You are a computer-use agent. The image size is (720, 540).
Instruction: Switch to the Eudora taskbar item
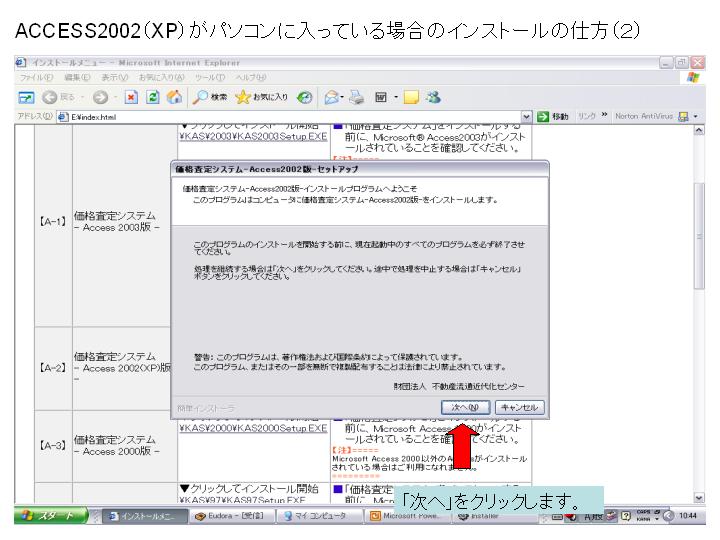click(231, 516)
